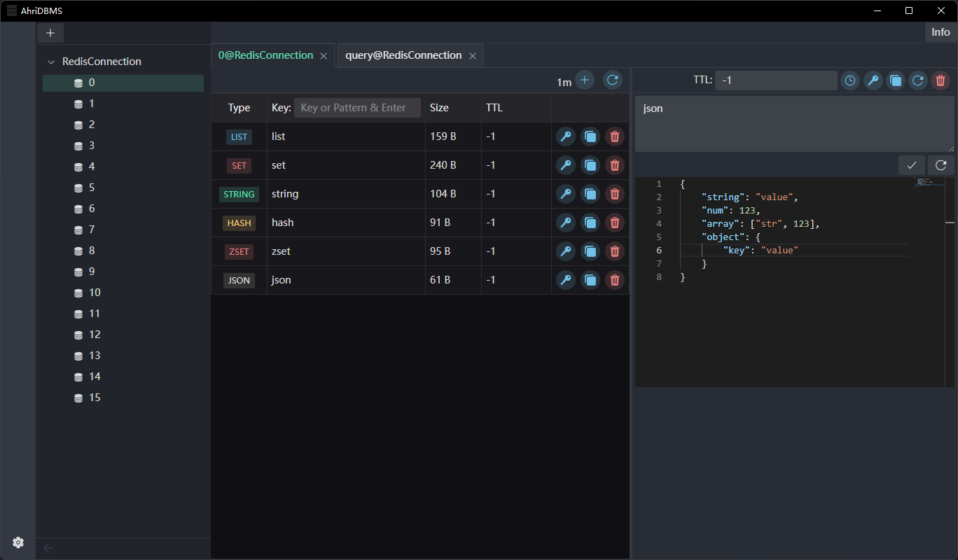The height and width of the screenshot is (560, 958).
Task: Set TTL using the clock icon
Action: coord(849,80)
